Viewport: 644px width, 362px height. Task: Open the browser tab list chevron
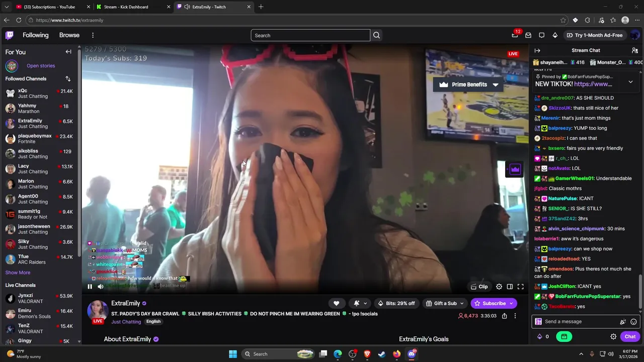[7, 7]
